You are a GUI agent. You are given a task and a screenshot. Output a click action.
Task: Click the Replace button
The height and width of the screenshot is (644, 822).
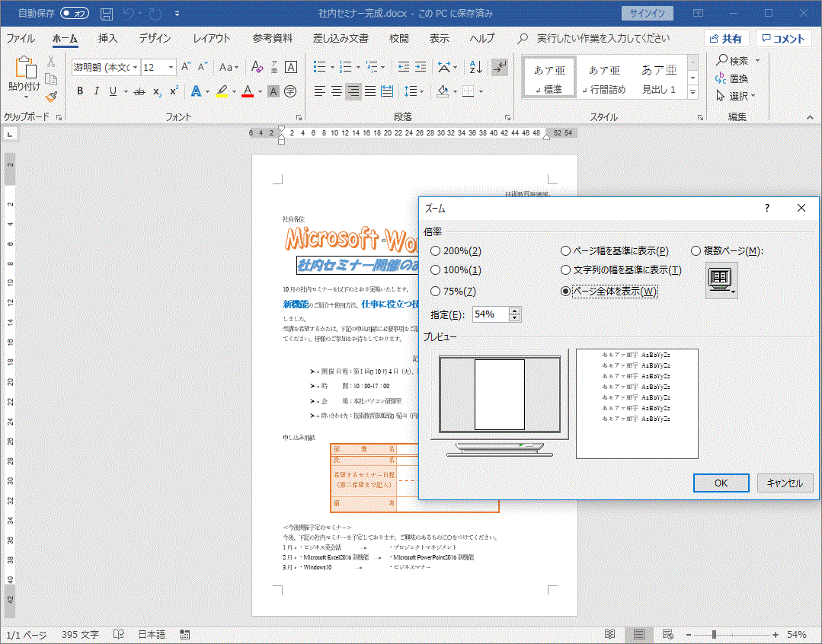click(x=732, y=78)
